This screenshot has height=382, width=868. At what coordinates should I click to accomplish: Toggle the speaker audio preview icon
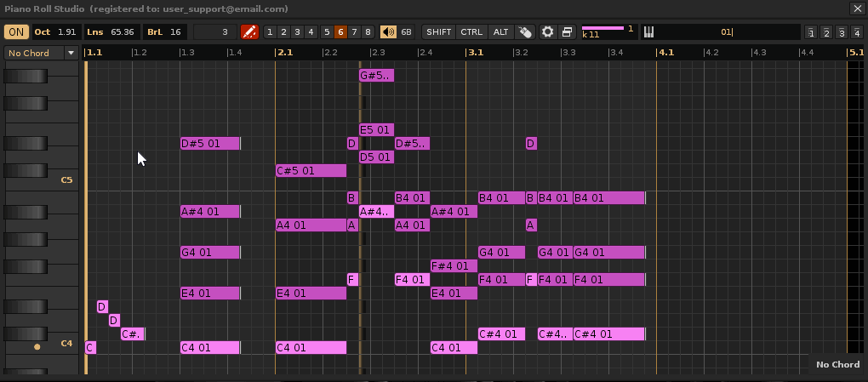388,32
